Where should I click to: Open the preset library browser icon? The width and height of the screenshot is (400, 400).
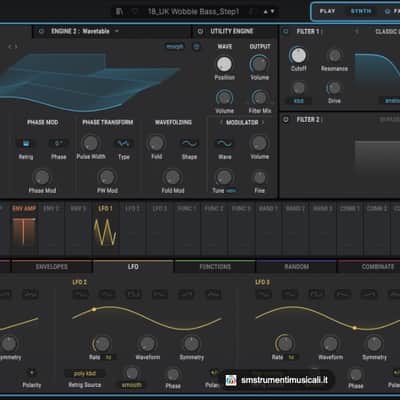pos(119,12)
